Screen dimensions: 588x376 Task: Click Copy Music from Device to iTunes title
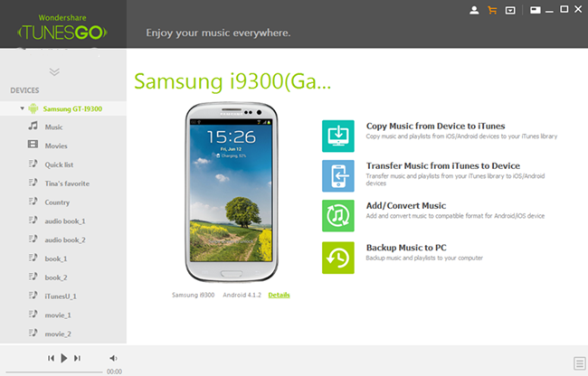coord(435,126)
